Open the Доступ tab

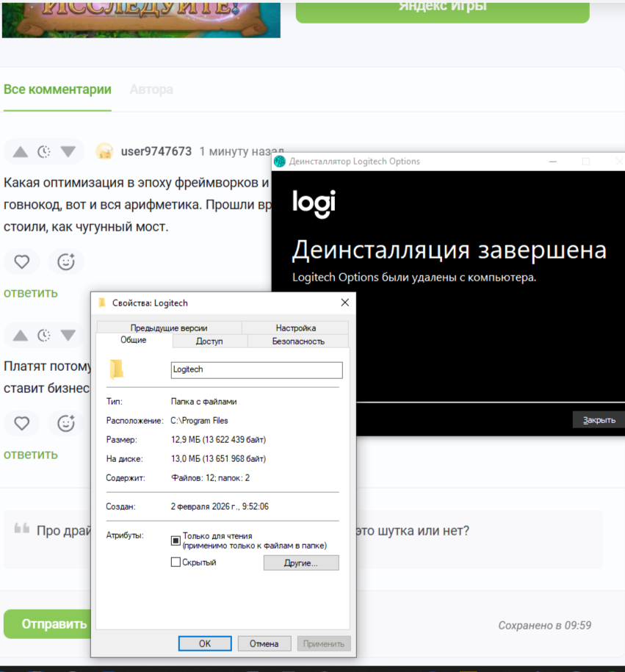(x=209, y=342)
